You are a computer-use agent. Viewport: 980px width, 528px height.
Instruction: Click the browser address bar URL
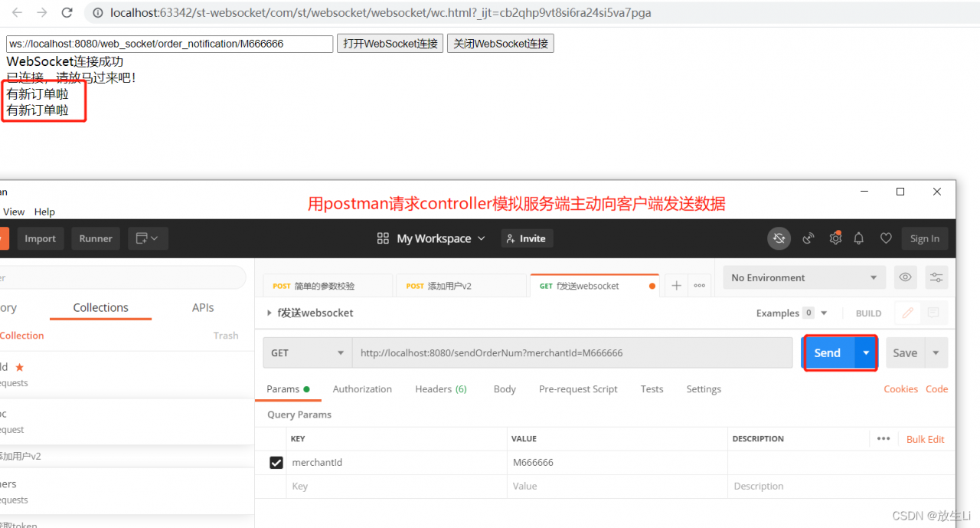(x=381, y=13)
